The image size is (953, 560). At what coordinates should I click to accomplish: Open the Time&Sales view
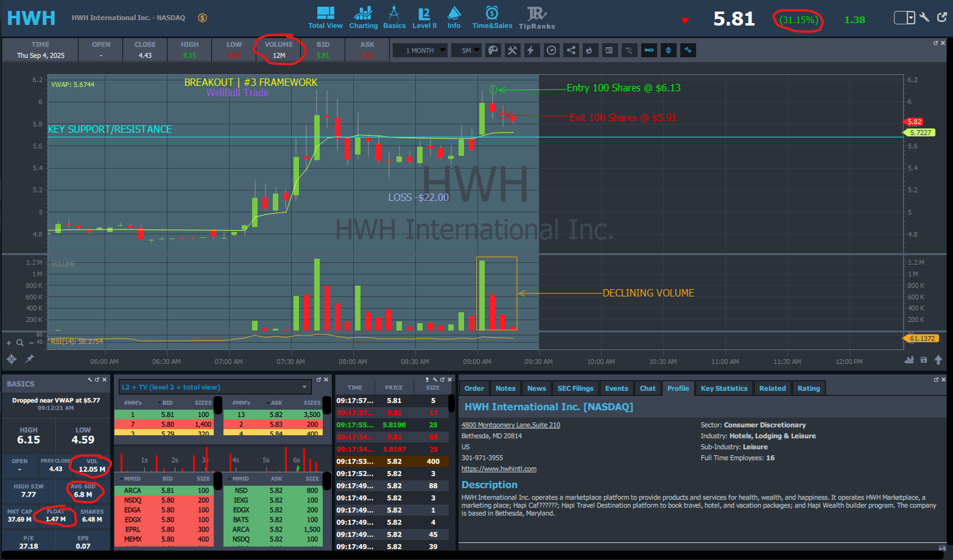tap(492, 17)
